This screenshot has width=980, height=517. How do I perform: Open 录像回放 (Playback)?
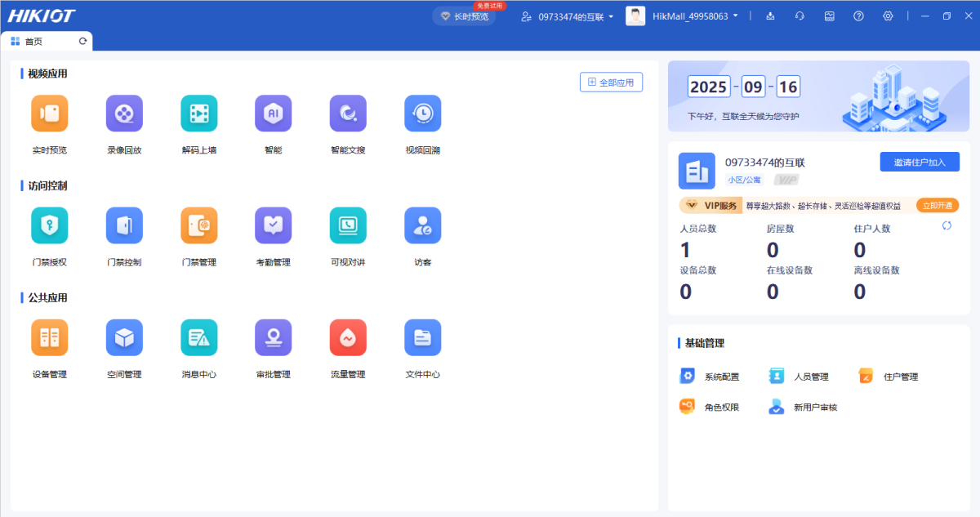tap(123, 114)
